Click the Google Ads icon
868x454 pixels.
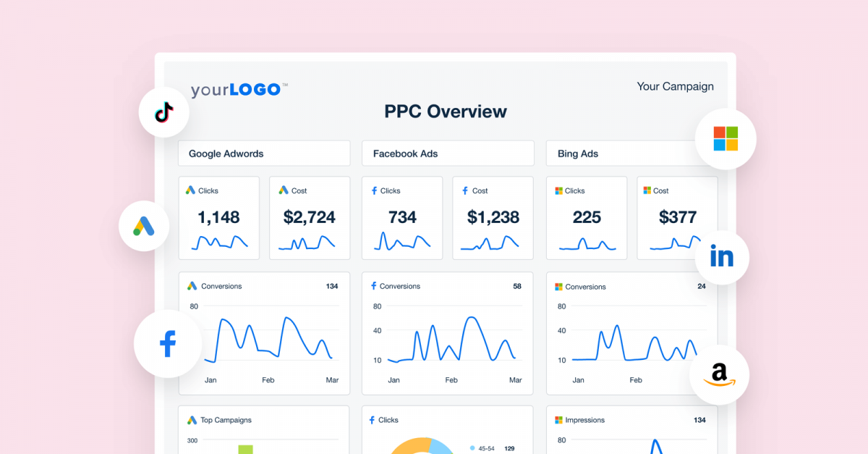tap(143, 226)
